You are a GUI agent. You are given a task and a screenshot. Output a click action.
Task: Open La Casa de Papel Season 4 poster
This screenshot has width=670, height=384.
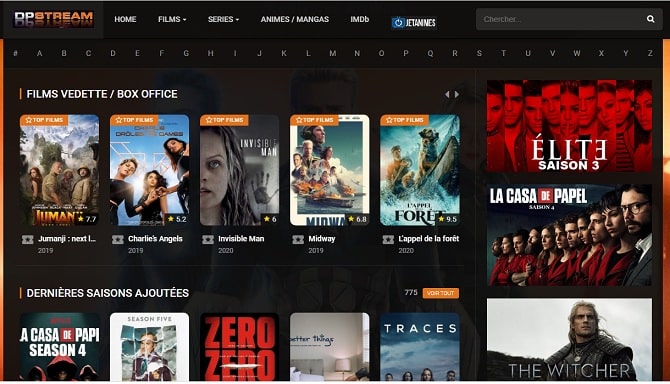tap(60, 347)
